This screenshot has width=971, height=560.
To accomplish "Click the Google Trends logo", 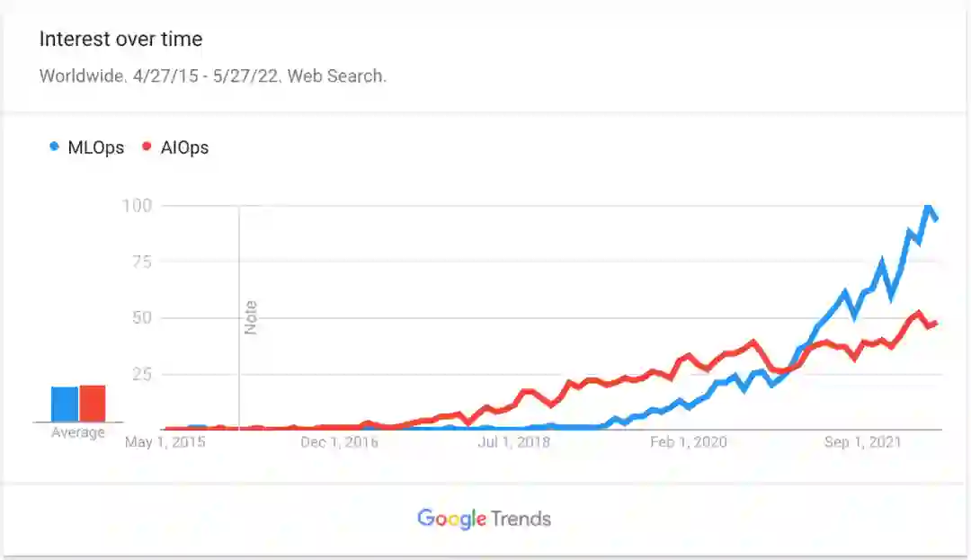I will tap(484, 519).
